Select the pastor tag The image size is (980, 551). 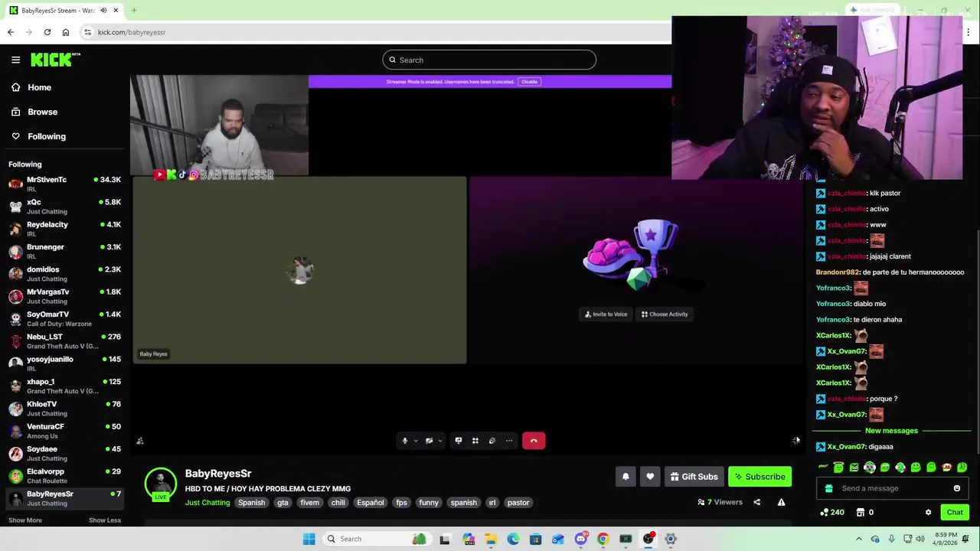click(x=518, y=503)
